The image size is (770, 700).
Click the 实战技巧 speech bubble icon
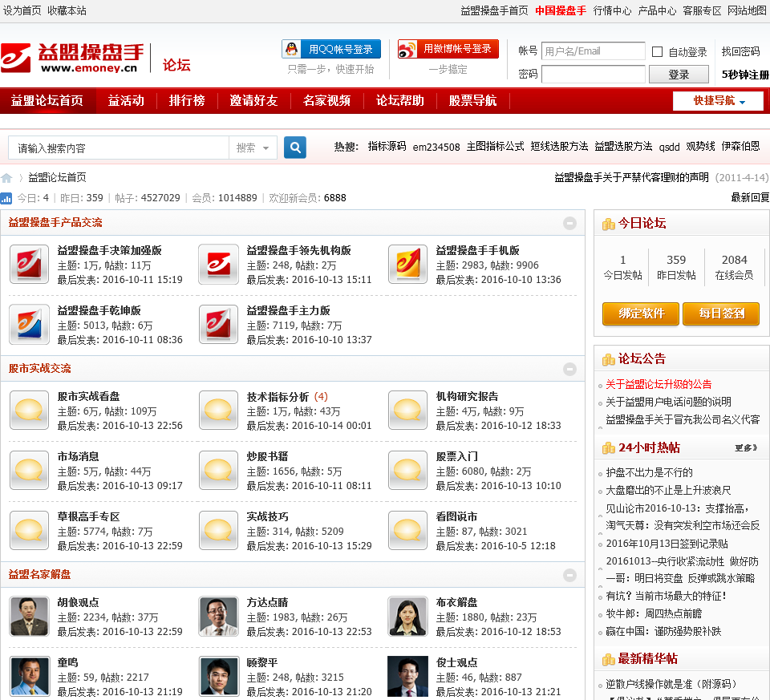click(218, 531)
